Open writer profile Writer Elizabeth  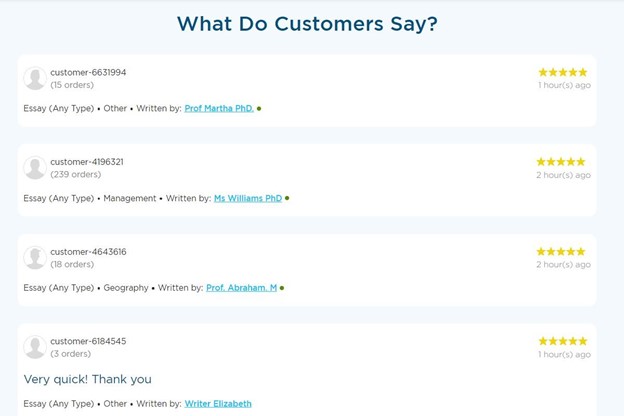click(x=218, y=404)
